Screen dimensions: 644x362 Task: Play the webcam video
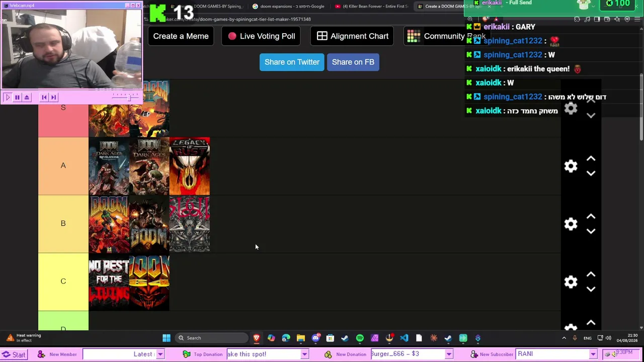[8, 97]
